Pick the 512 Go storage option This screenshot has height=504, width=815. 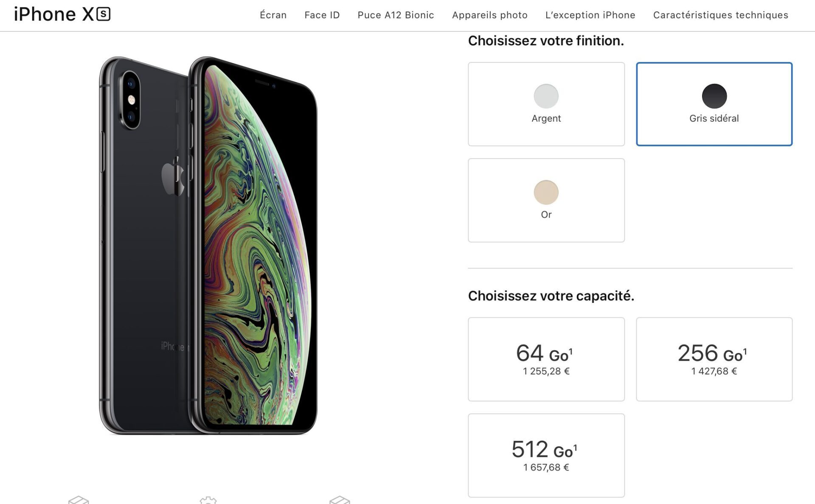(x=546, y=455)
